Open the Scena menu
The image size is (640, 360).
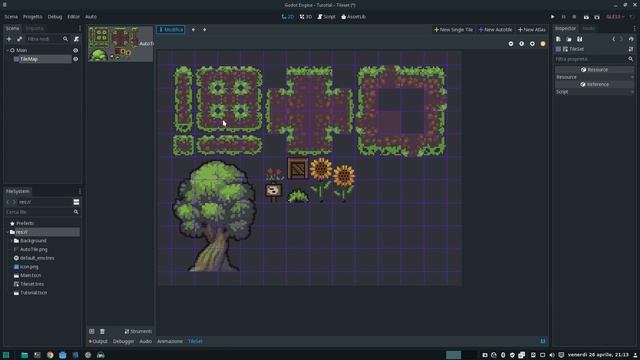11,17
